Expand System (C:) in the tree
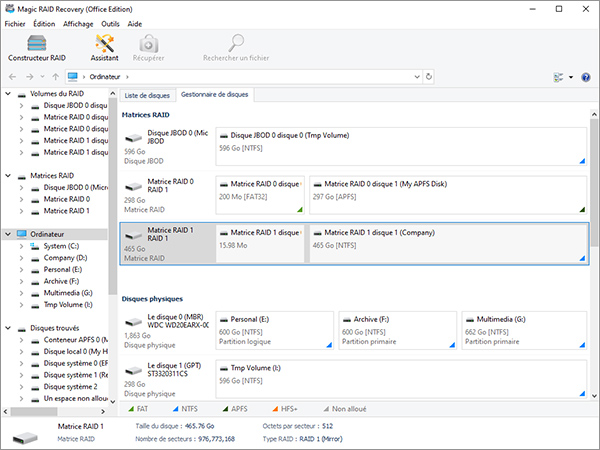Viewport: 600px width, 450px height. (x=21, y=246)
